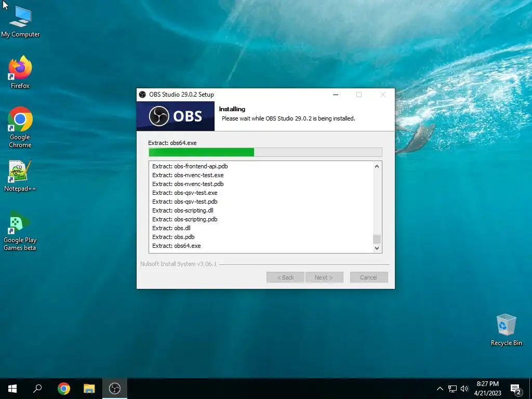Screen dimensions: 532x399
Task: Select the Notepad++ desktop shortcut
Action: click(x=20, y=176)
